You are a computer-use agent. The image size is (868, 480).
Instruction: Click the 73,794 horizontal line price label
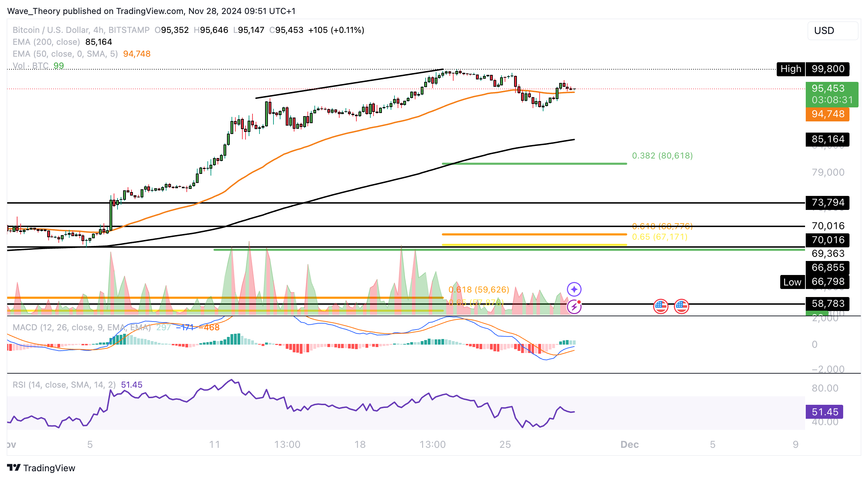[x=827, y=203]
